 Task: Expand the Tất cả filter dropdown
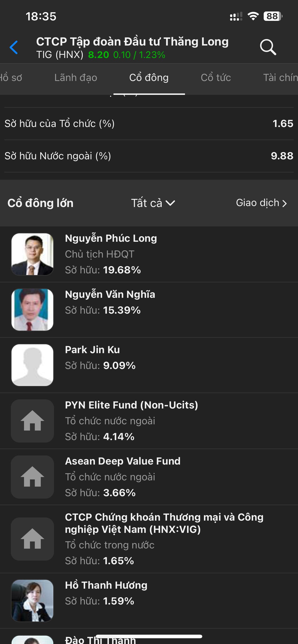153,203
